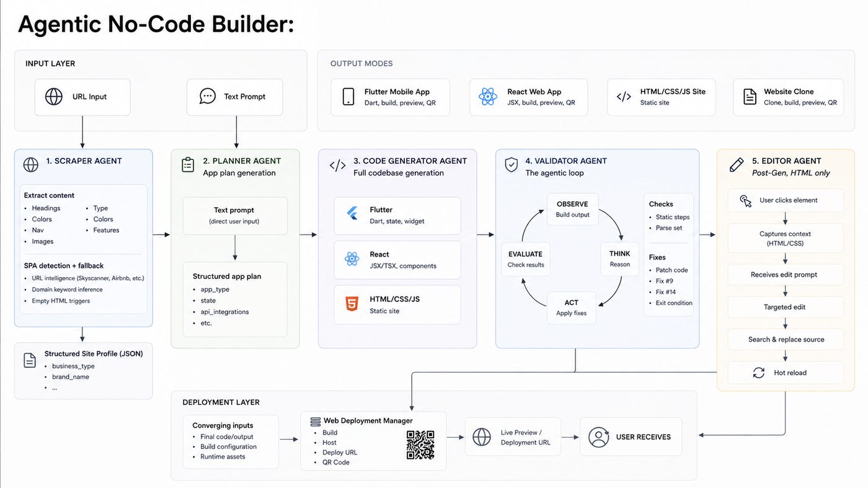
Task: Click the document icon in Website Clone card
Action: (750, 97)
